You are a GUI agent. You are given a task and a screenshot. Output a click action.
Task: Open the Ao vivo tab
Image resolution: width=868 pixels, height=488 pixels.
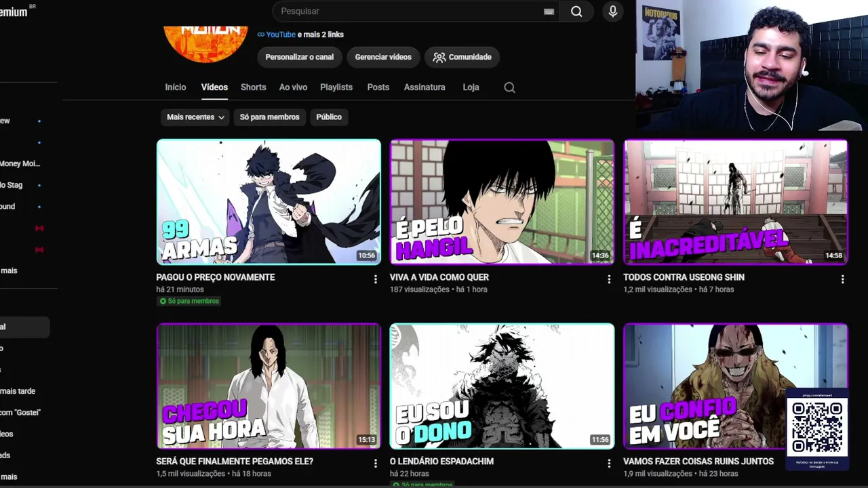pos(293,87)
